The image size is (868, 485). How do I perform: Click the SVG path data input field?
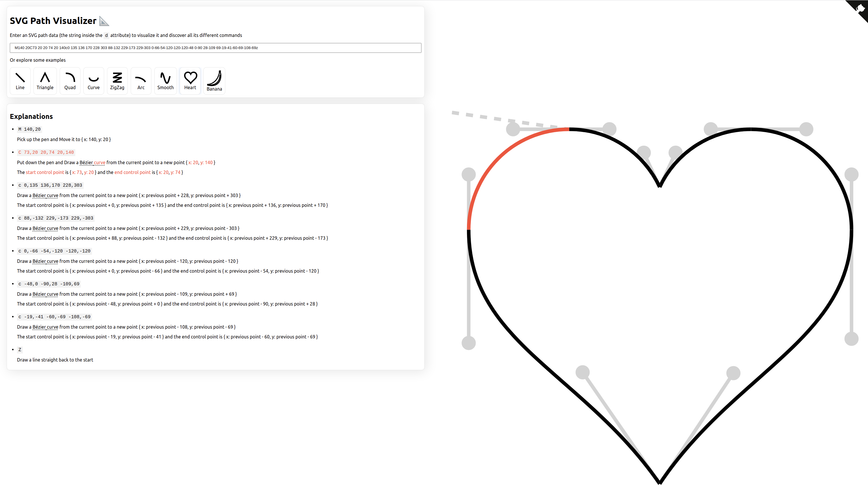pyautogui.click(x=215, y=48)
